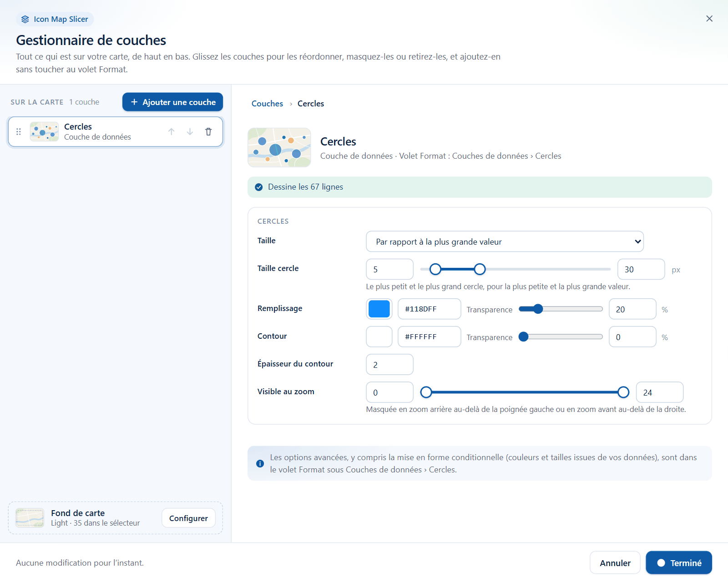This screenshot has height=582, width=728.
Task: Move the Cercles layer up
Action: tap(172, 132)
